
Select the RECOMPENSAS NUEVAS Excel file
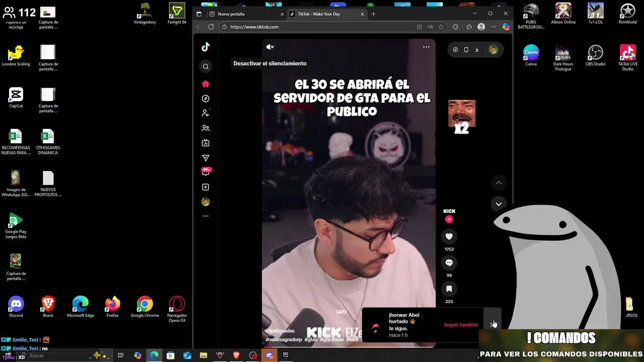[x=16, y=142]
